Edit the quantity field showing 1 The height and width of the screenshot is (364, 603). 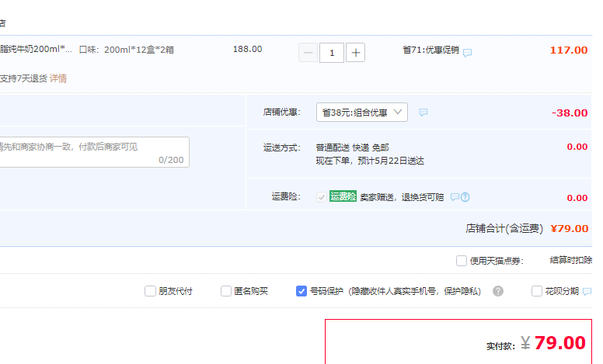click(x=332, y=53)
